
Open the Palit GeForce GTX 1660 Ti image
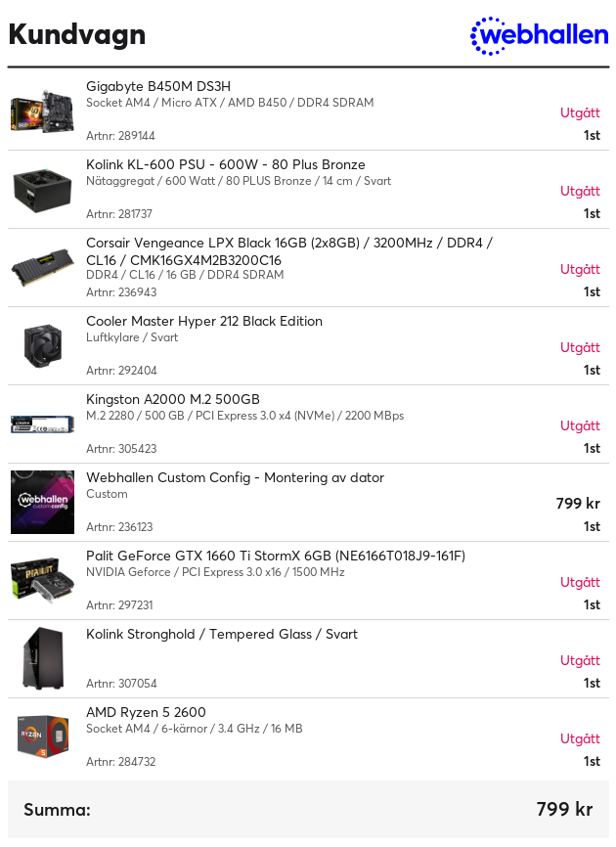coord(42,581)
